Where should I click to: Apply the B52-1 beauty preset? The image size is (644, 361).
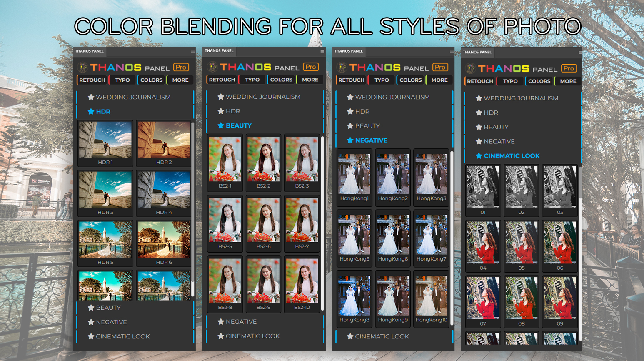click(225, 163)
